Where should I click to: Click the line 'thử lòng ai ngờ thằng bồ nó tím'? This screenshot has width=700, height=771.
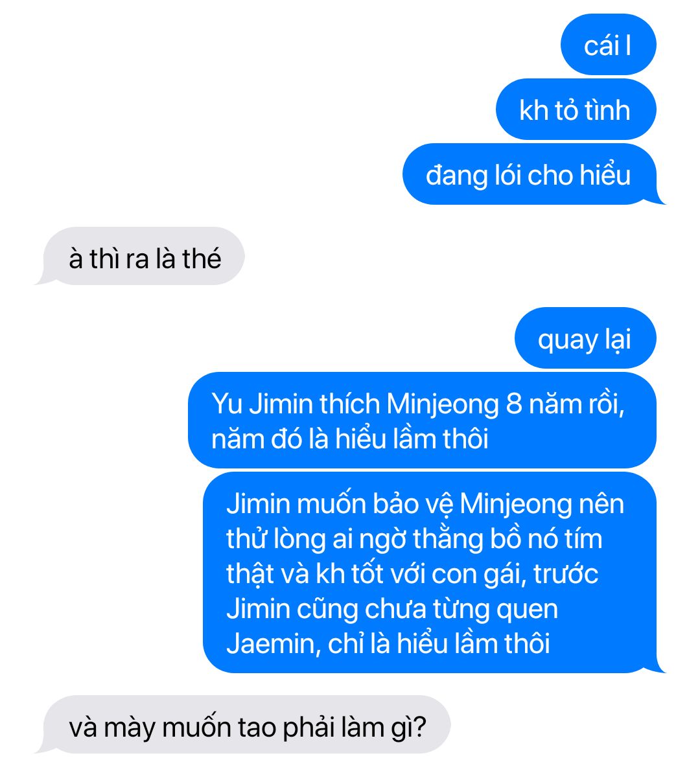click(x=414, y=539)
